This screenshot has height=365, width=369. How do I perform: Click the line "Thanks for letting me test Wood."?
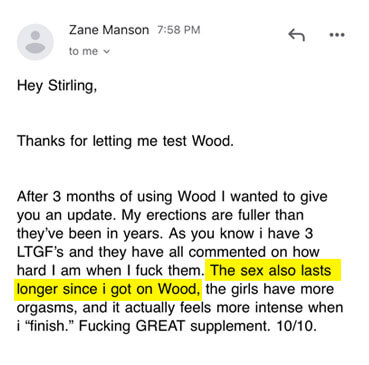pyautogui.click(x=125, y=141)
